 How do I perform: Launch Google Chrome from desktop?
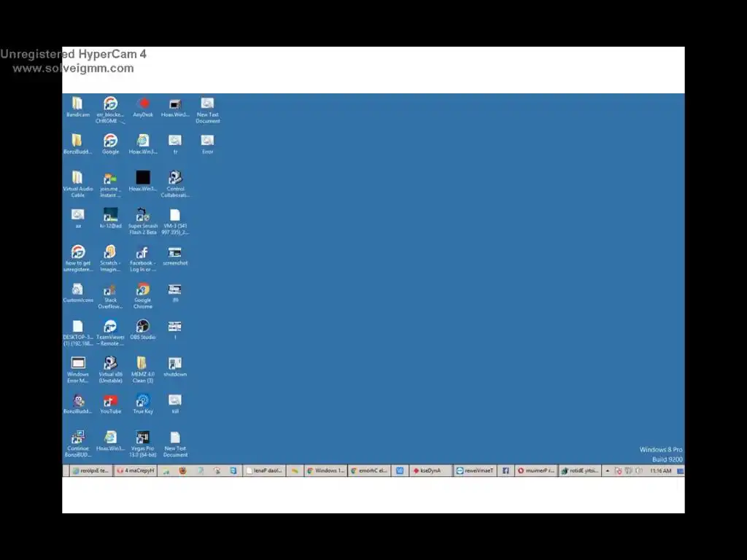[x=143, y=296]
